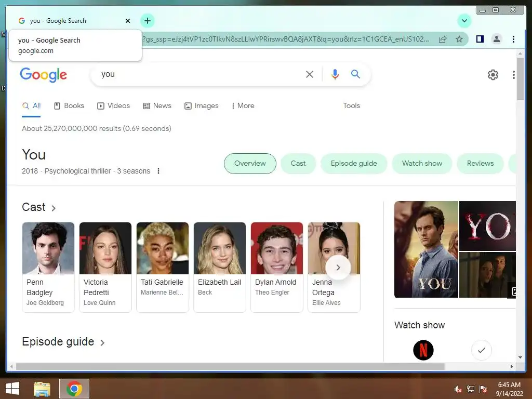Click the vertical scrollbar thumb
Viewport: 532px width, 399px height.
pyautogui.click(x=520, y=79)
